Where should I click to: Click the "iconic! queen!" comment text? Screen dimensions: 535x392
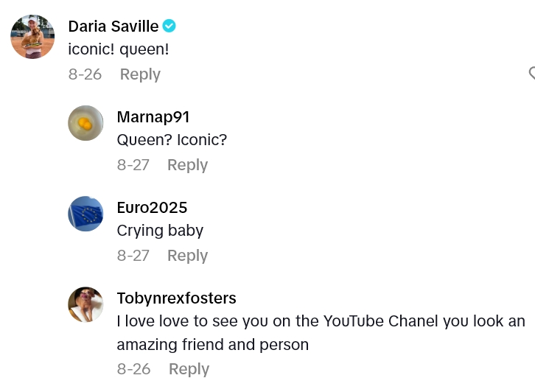(119, 49)
